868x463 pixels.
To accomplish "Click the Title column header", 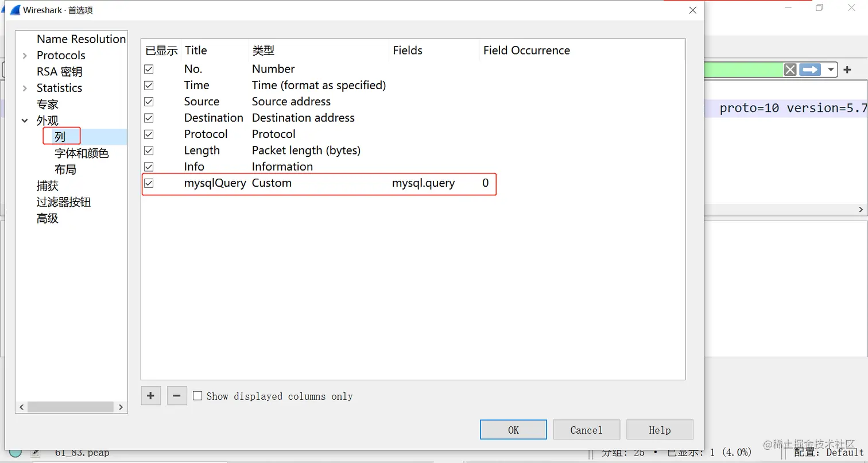I will pos(215,51).
